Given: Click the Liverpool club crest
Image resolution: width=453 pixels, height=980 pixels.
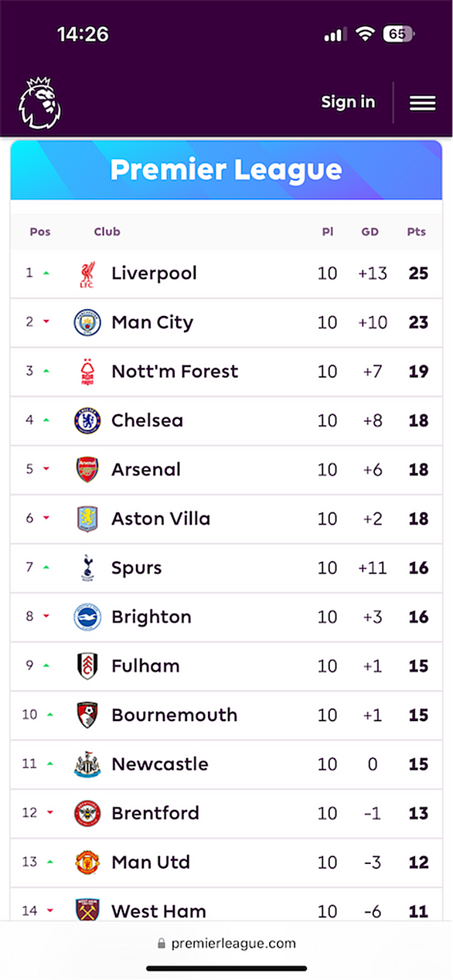Looking at the screenshot, I should coord(87,274).
